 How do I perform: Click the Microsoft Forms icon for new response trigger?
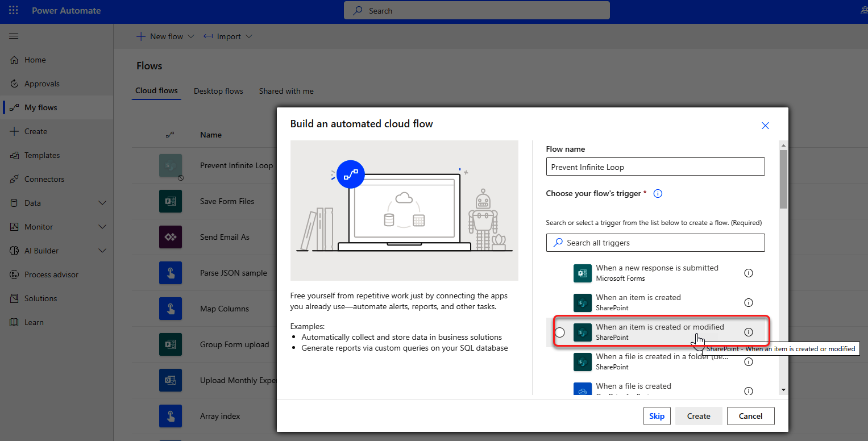(583, 273)
